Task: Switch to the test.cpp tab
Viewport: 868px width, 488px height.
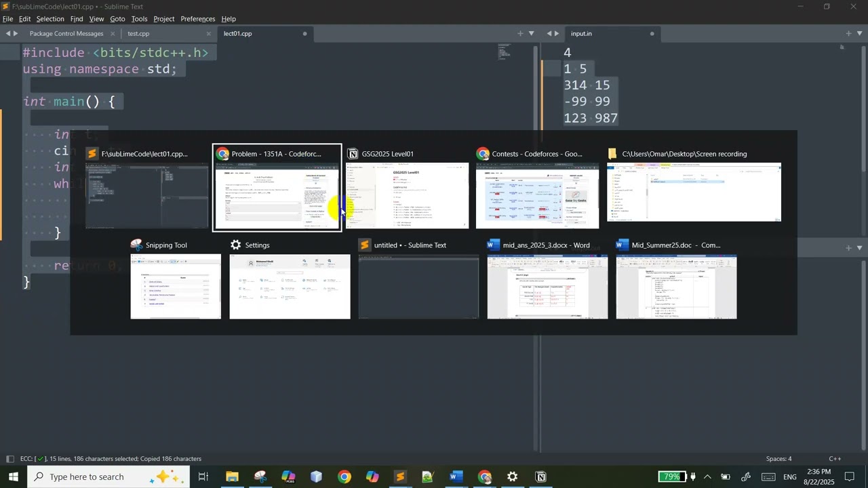Action: 138,33
